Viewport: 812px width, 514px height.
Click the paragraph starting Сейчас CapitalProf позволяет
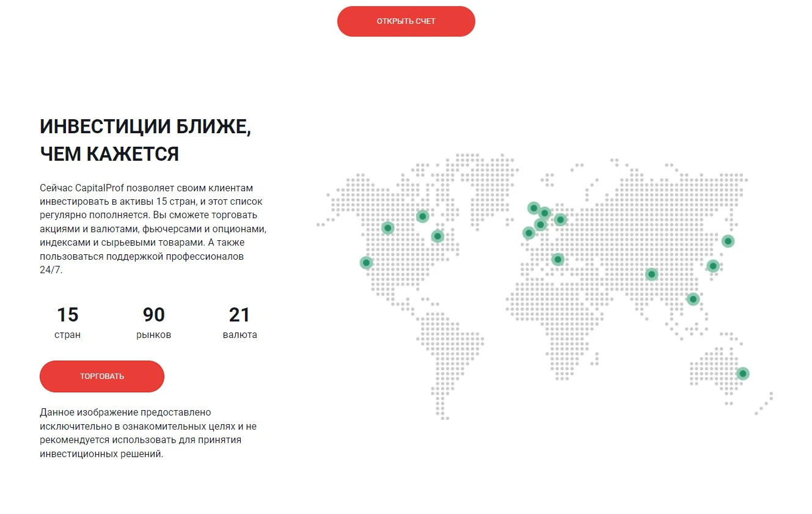coord(153,229)
